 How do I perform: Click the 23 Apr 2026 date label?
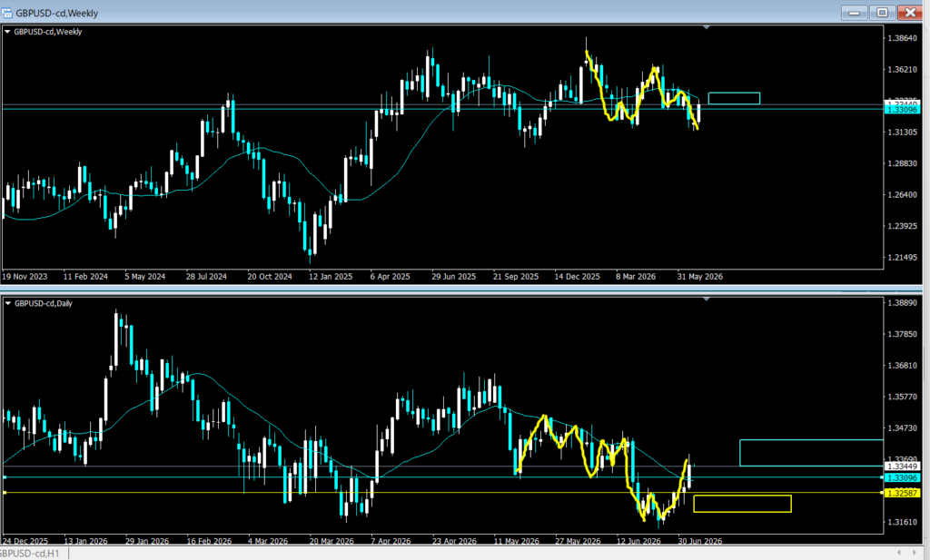[x=455, y=541]
